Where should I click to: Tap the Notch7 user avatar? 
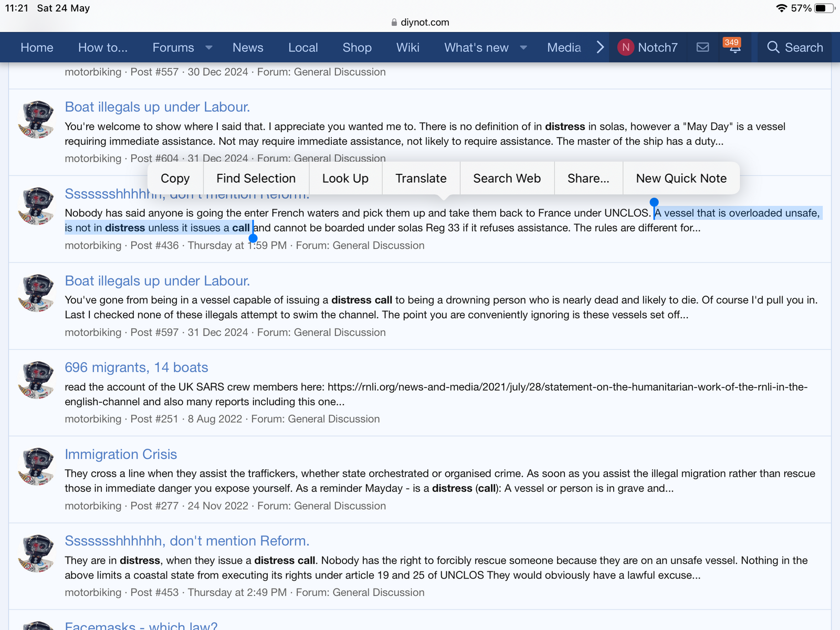coord(625,47)
